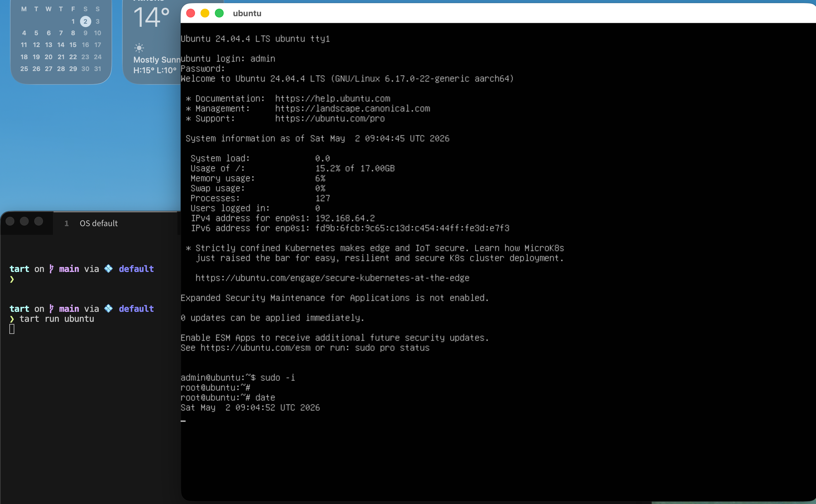Click the sun icon in weather widget
The width and height of the screenshot is (816, 504).
(139, 48)
